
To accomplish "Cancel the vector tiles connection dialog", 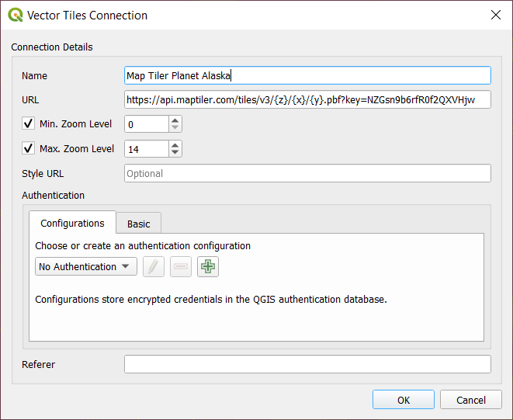I will pos(470,400).
